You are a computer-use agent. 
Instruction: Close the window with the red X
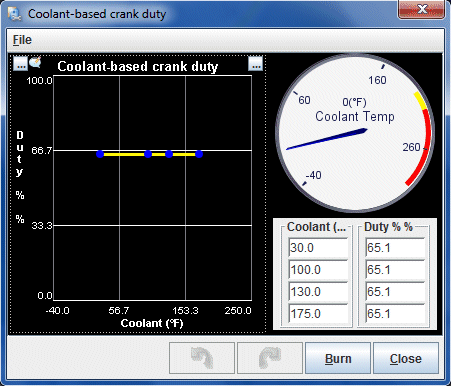pos(422,9)
